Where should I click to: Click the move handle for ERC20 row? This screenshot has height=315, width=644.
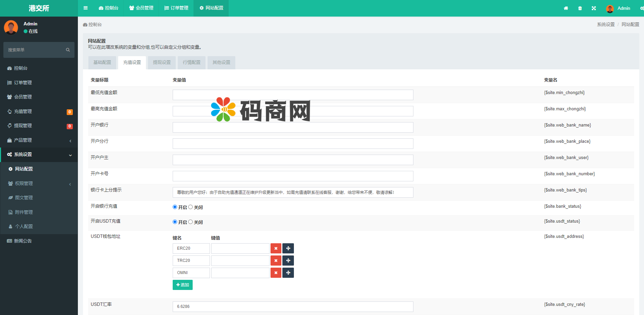coord(288,248)
